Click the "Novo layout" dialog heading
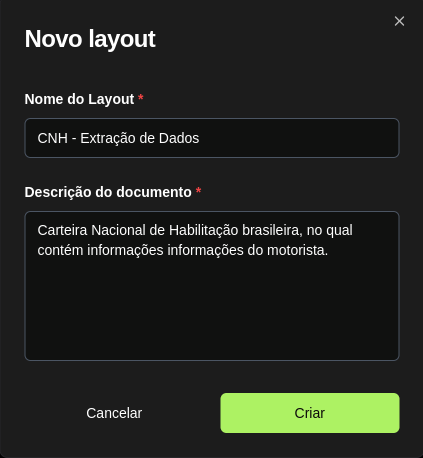 (x=90, y=39)
